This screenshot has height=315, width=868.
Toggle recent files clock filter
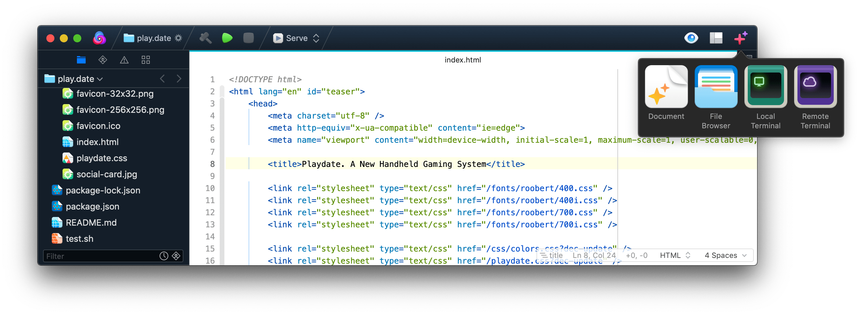pyautogui.click(x=164, y=256)
